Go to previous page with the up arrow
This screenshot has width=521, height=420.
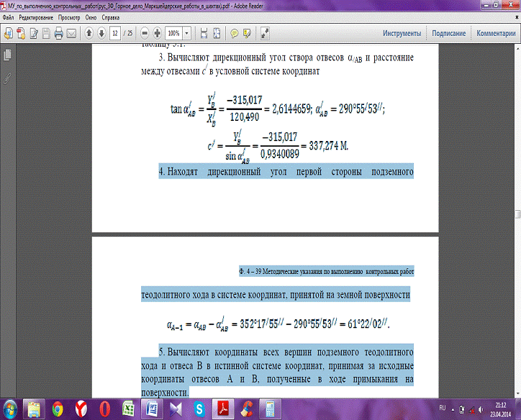tap(89, 33)
